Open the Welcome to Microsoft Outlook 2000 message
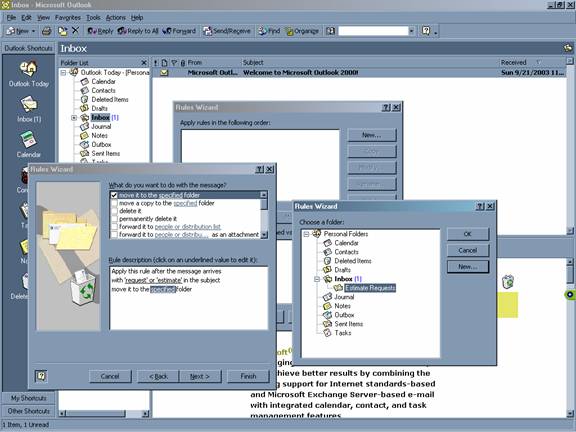576x432 pixels. [359, 73]
